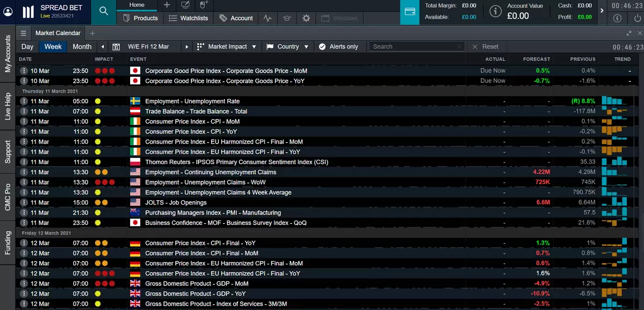Open calendar date picker icon

pyautogui.click(x=116, y=47)
